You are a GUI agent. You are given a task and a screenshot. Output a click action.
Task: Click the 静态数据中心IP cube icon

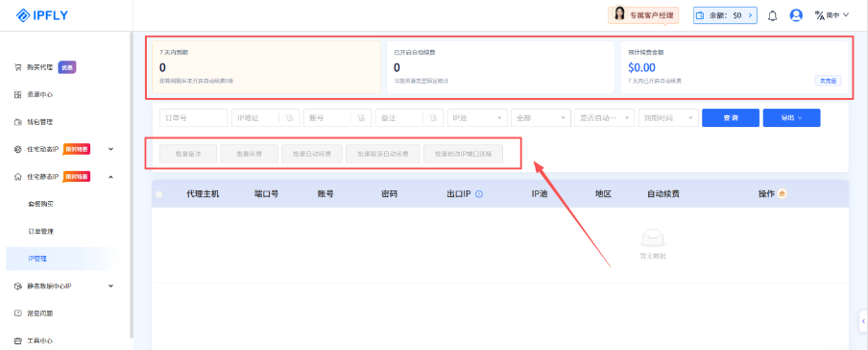click(17, 286)
